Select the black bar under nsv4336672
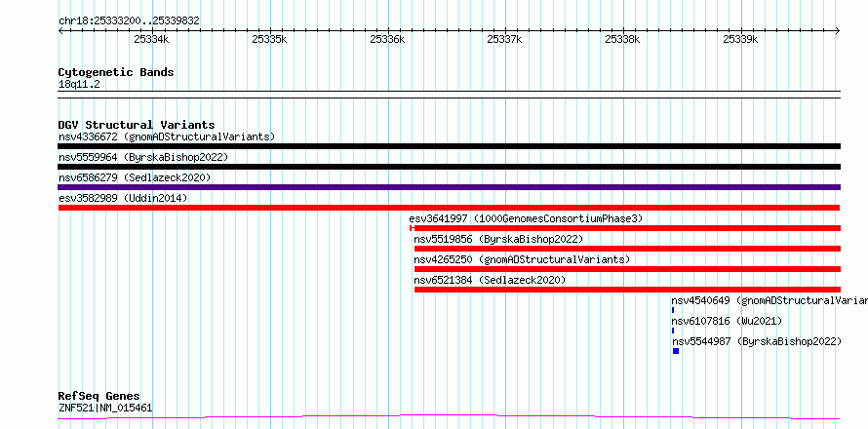The width and height of the screenshot is (868, 429). click(x=449, y=146)
